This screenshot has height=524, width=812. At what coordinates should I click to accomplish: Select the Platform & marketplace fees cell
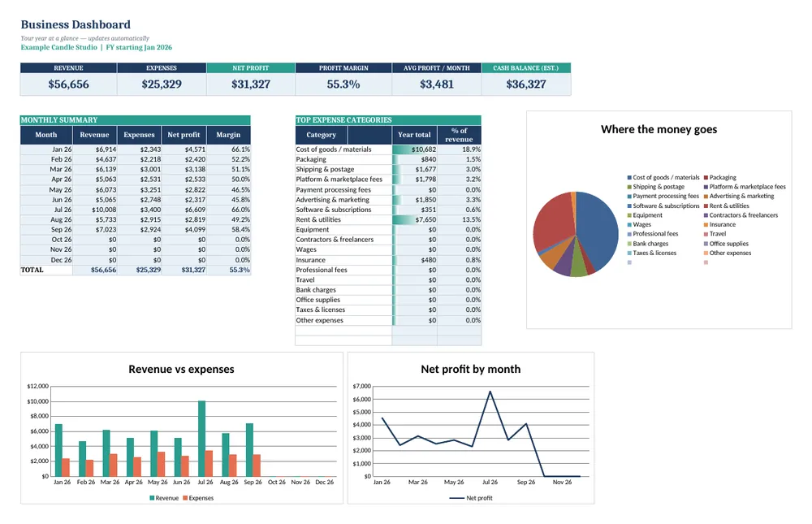pos(343,180)
